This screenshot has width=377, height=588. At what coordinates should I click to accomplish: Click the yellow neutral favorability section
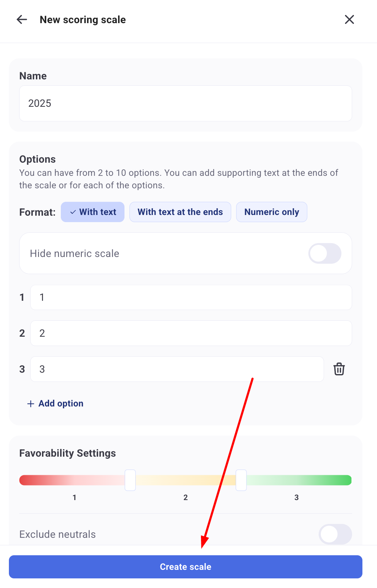point(185,480)
